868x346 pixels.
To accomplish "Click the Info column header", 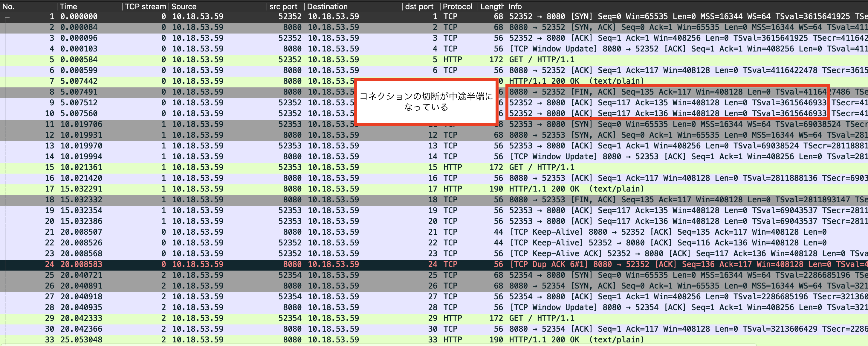I will coord(687,6).
